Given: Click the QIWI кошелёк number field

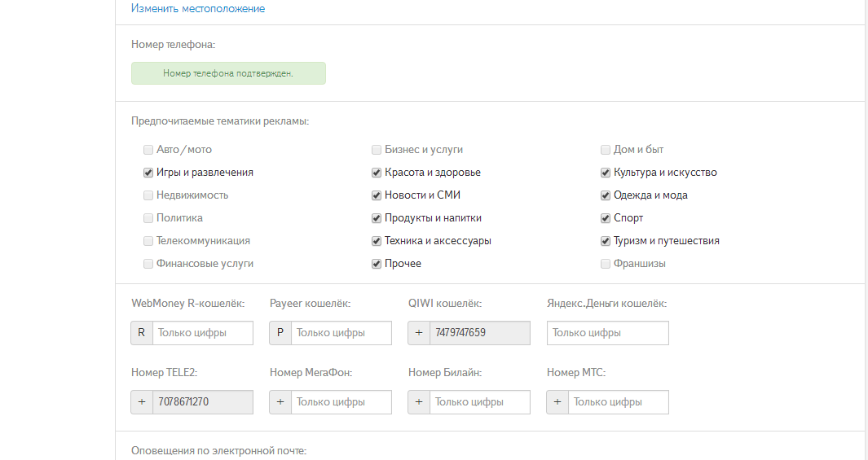Looking at the screenshot, I should (479, 333).
